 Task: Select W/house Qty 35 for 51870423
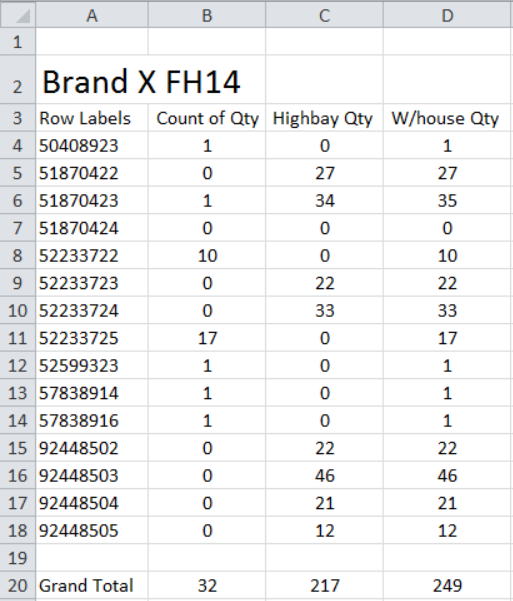(447, 200)
